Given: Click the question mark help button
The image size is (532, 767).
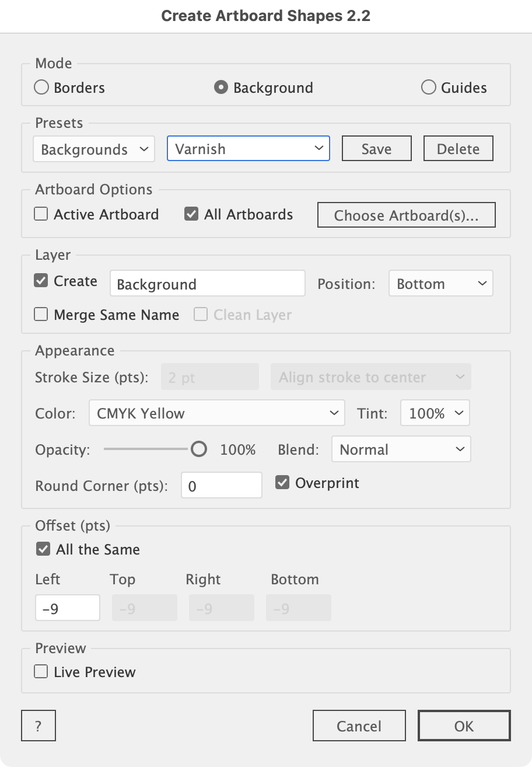Looking at the screenshot, I should click(x=38, y=726).
